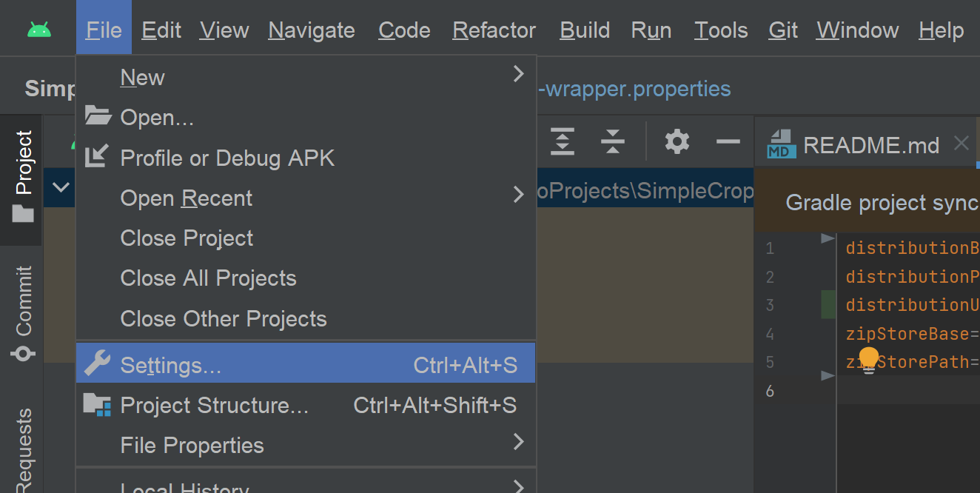The height and width of the screenshot is (493, 980).
Task: Click the Collapse All toolbar icon
Action: click(x=612, y=141)
